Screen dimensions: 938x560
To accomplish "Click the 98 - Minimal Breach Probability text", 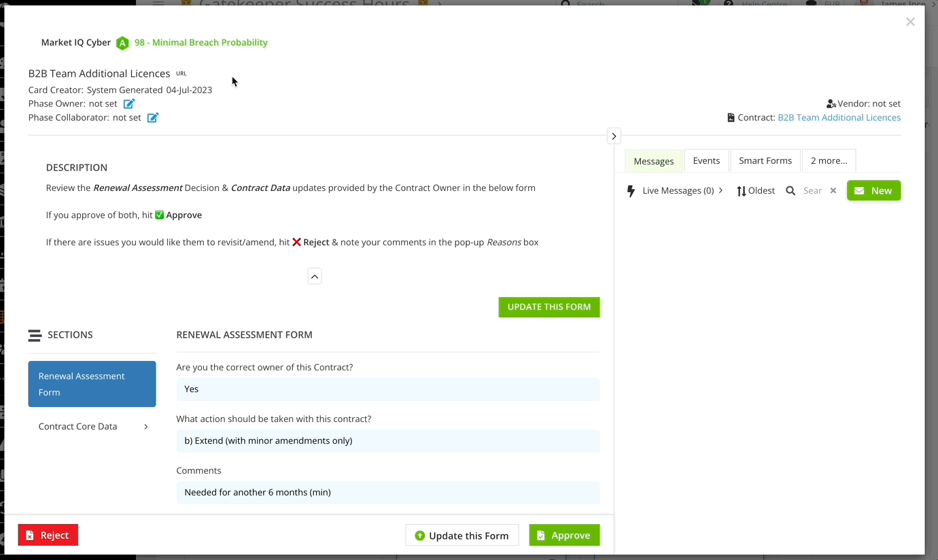I will point(201,43).
